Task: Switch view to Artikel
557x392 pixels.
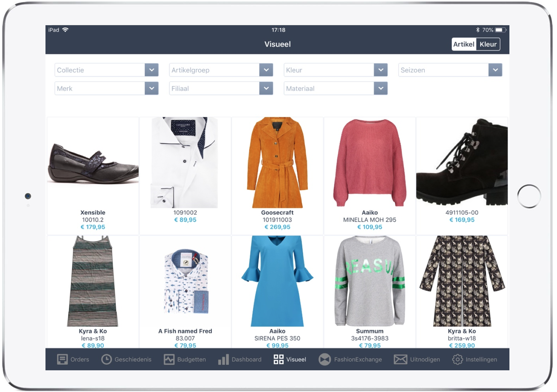Action: click(x=464, y=44)
